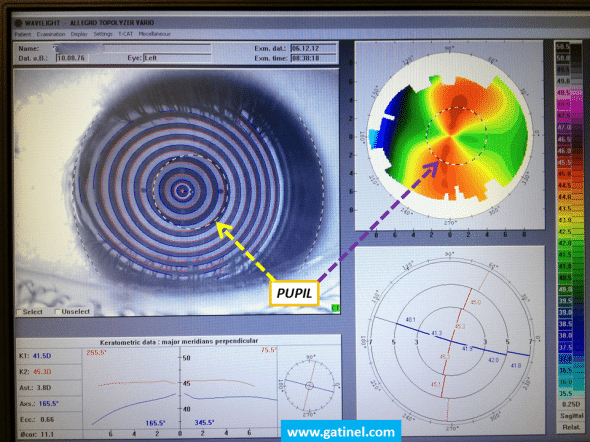Click the 0.25D step button under color scale
This screenshot has width=590, height=442.
(x=571, y=404)
